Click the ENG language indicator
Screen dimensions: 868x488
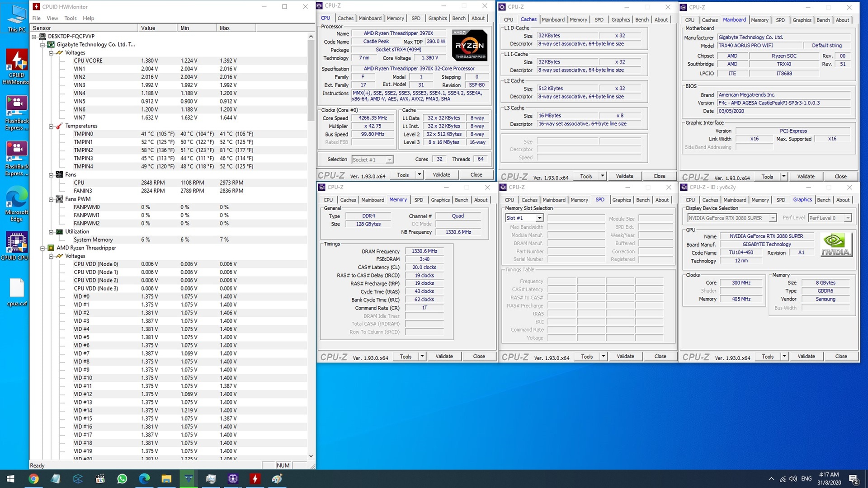[807, 479]
